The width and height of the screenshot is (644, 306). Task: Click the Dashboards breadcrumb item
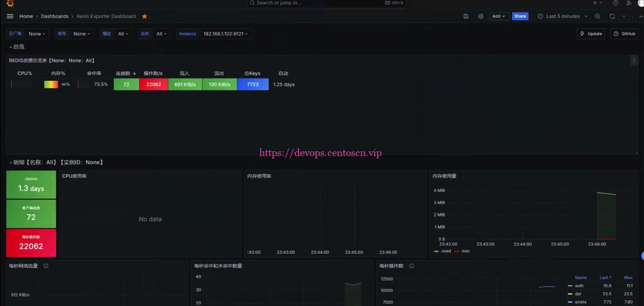tap(54, 16)
